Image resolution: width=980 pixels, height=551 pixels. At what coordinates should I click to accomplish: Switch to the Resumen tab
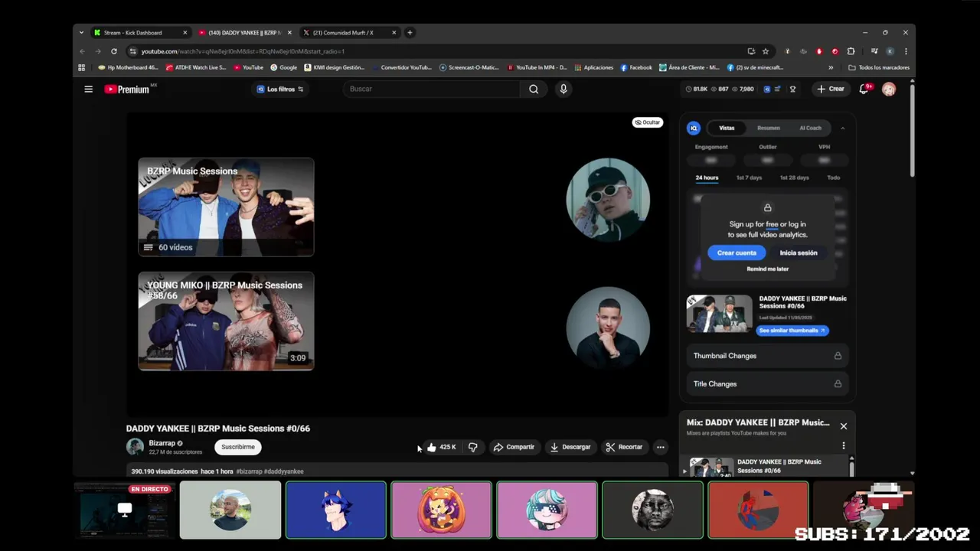pos(769,128)
